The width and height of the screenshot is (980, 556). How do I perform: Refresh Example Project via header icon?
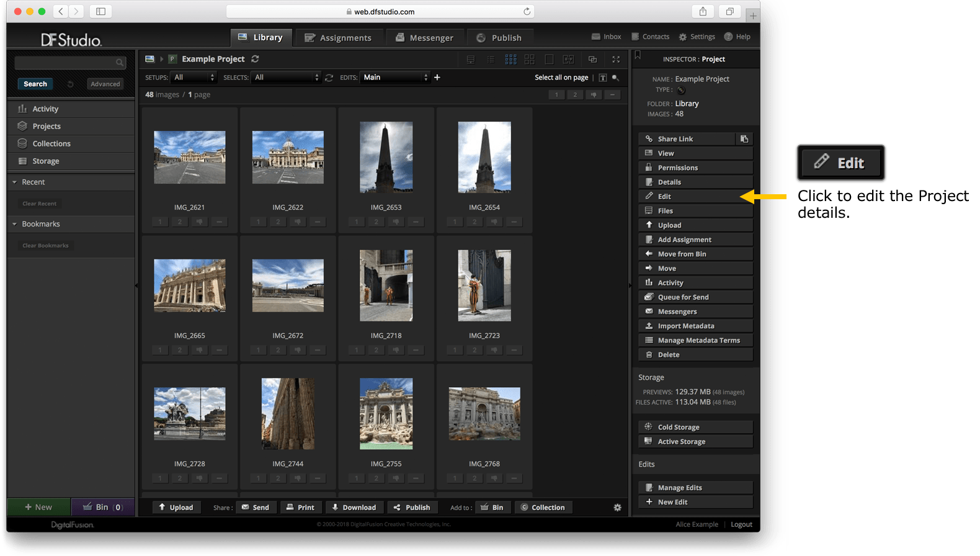(x=255, y=59)
